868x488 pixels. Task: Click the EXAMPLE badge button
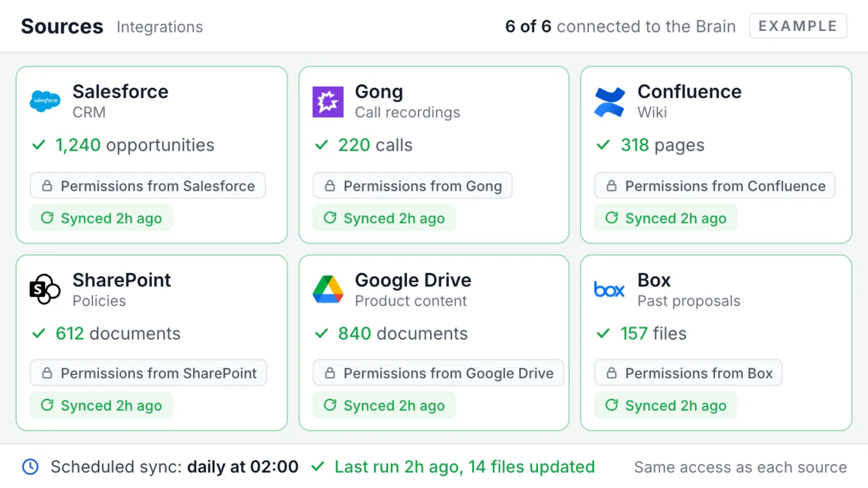[x=798, y=26]
